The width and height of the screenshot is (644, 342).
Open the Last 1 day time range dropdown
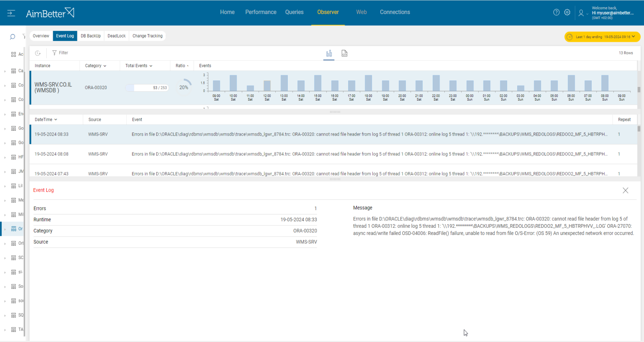point(602,37)
